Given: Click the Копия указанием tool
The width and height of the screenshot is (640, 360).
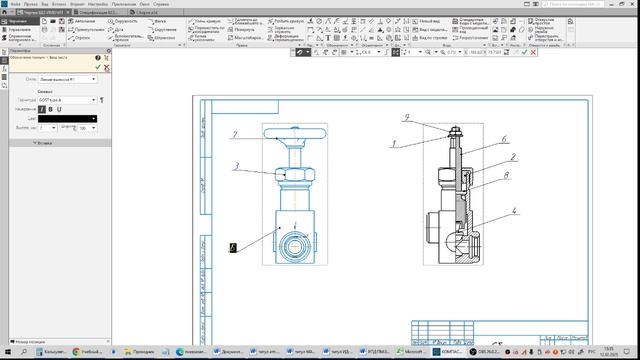Looking at the screenshot, I should [200, 38].
